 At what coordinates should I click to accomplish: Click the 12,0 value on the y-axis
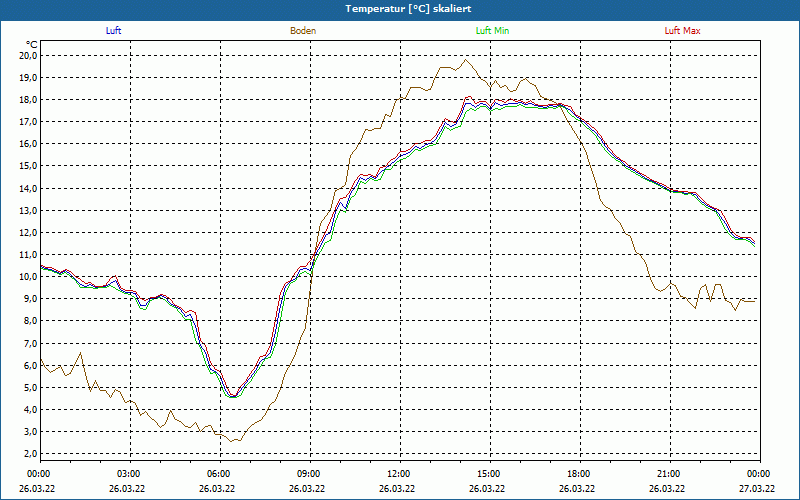pos(28,232)
